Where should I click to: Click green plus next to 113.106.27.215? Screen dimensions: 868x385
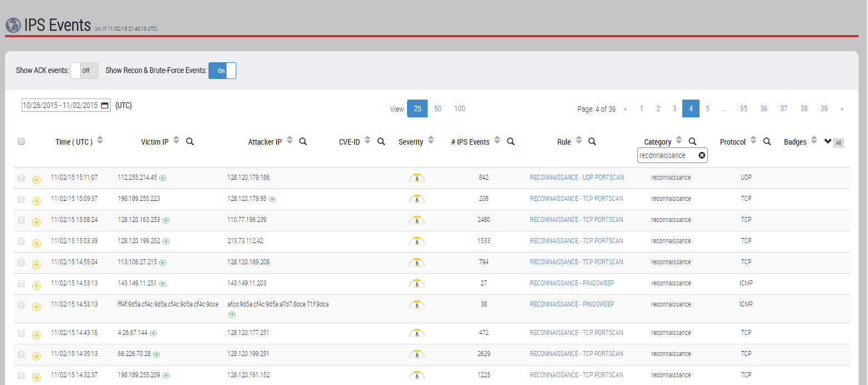click(163, 263)
